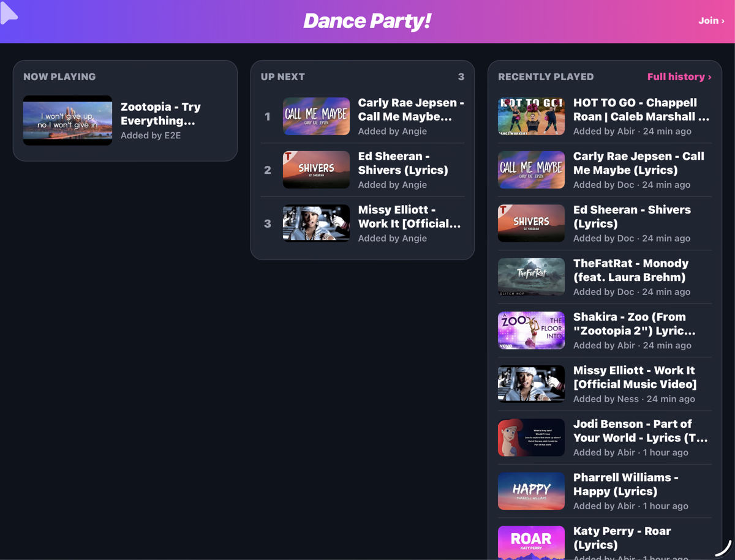Click TheFatRat Monody thumbnail
The image size is (735, 560).
tap(531, 277)
